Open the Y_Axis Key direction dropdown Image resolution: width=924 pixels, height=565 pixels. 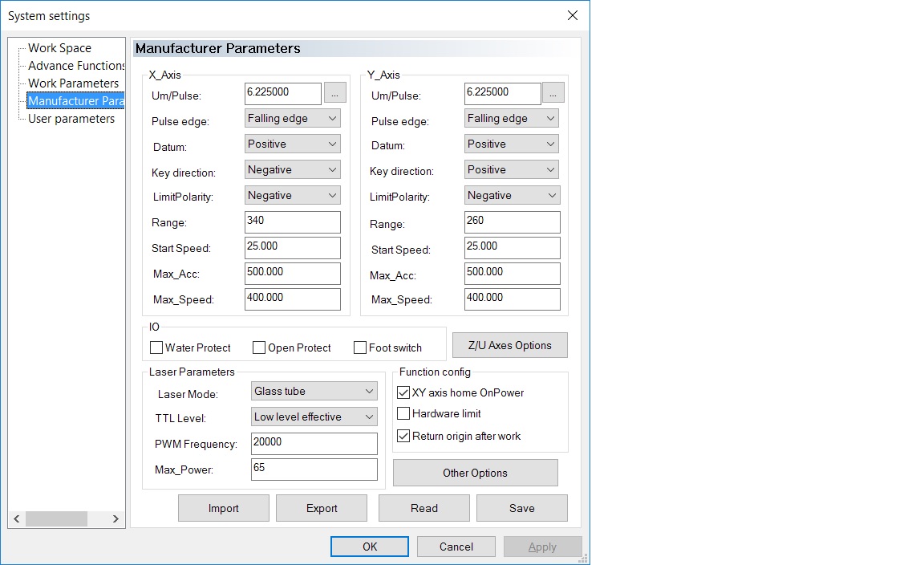click(x=512, y=169)
